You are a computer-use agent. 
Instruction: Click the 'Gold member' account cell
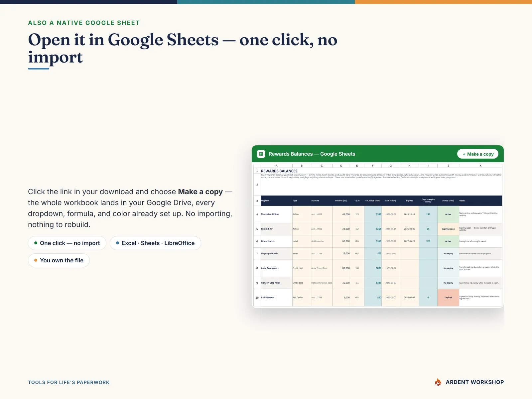coord(322,241)
